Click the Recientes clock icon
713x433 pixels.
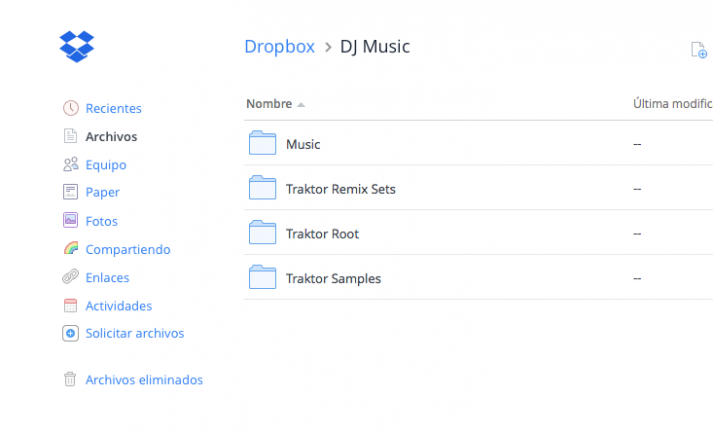coord(70,108)
